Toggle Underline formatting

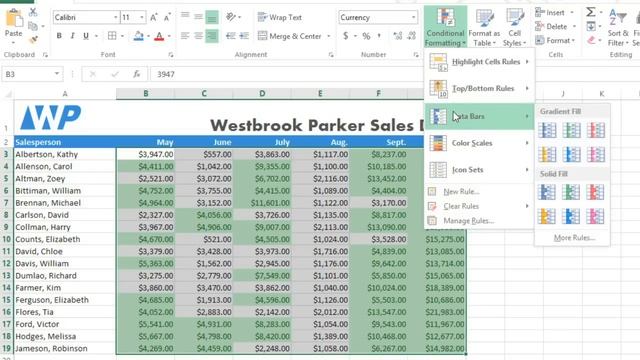tap(86, 36)
